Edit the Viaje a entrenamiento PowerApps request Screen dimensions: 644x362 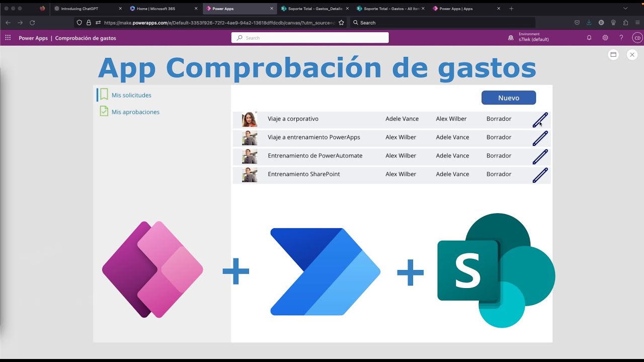(x=540, y=138)
